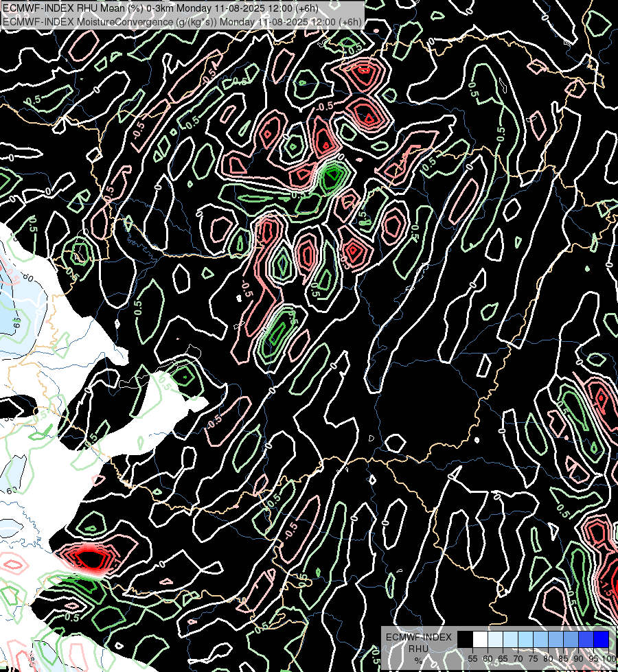Click the 75 tick label on the legend
Viewport: 618px width, 672px height.
coord(533,659)
